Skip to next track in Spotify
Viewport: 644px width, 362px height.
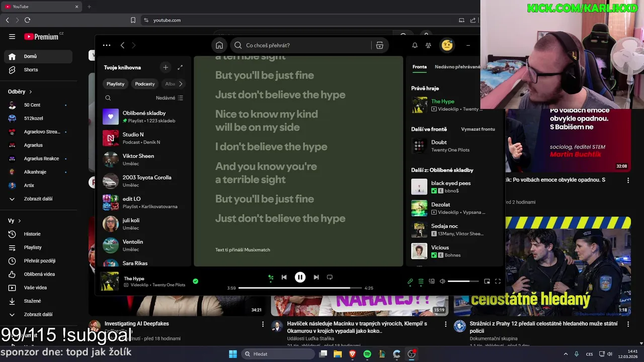pos(316,277)
